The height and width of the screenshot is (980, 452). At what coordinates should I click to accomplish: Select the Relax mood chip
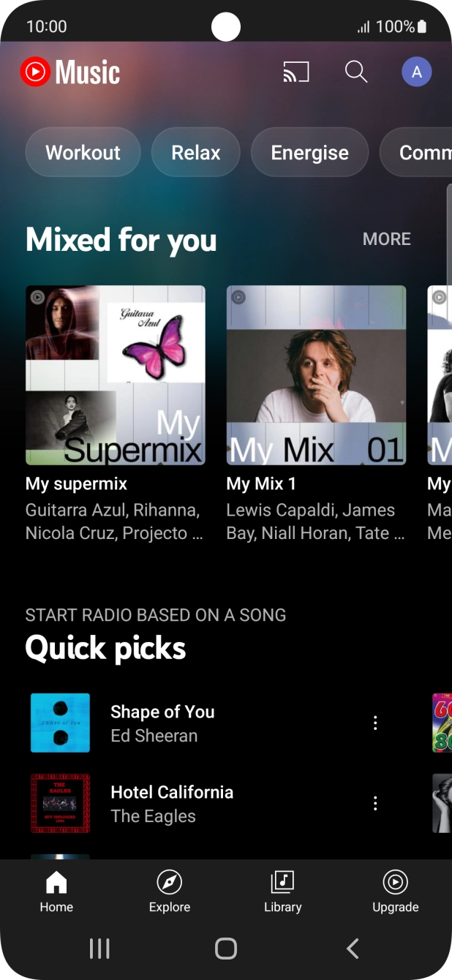pyautogui.click(x=196, y=152)
